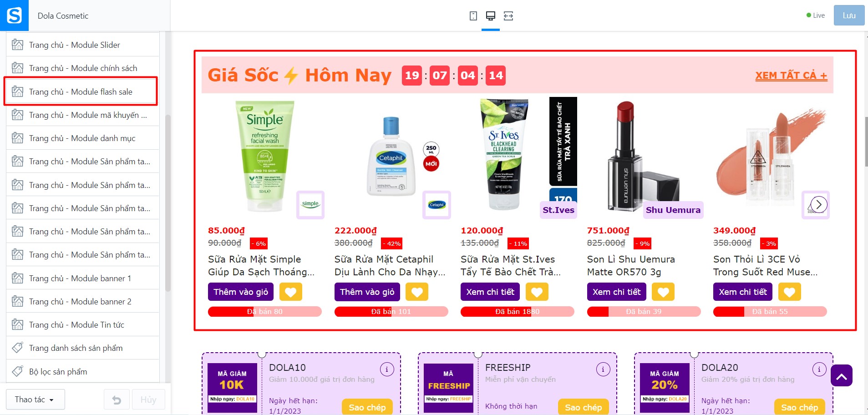Click the scroll-to-top arrow button
The image size is (868, 415).
842,375
